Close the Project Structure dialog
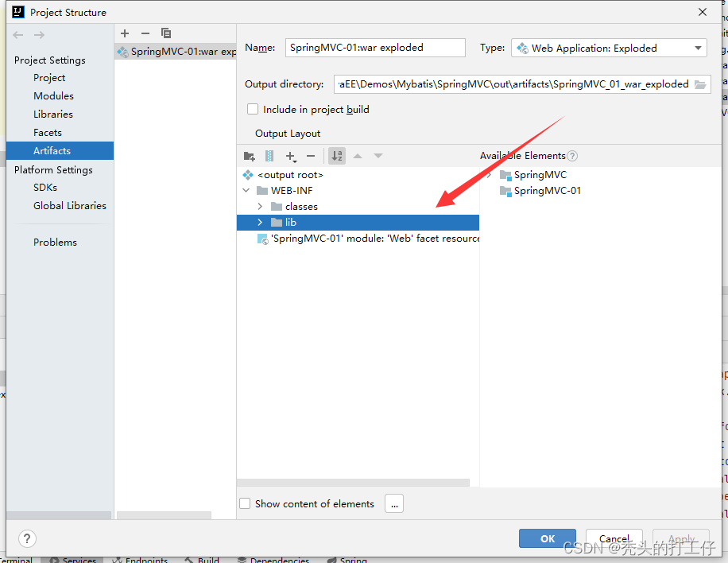This screenshot has height=563, width=728. [x=703, y=12]
